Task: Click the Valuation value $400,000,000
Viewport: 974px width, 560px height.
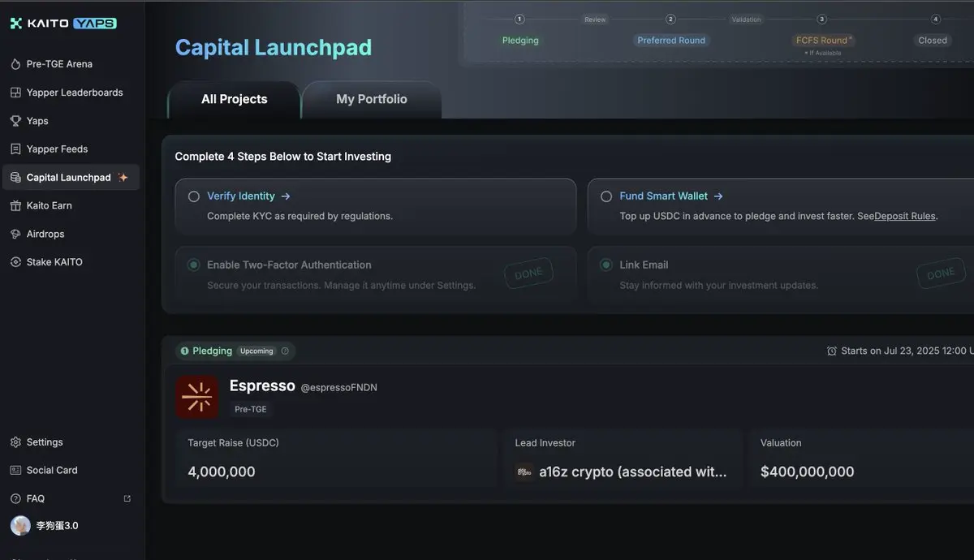Action: tap(808, 472)
